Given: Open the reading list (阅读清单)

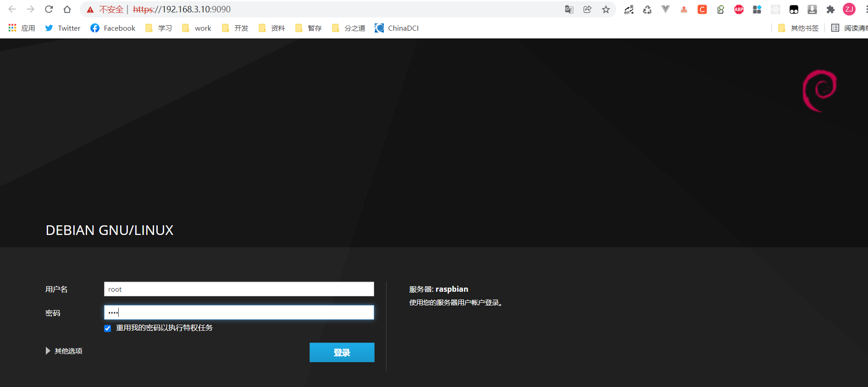Looking at the screenshot, I should 849,28.
